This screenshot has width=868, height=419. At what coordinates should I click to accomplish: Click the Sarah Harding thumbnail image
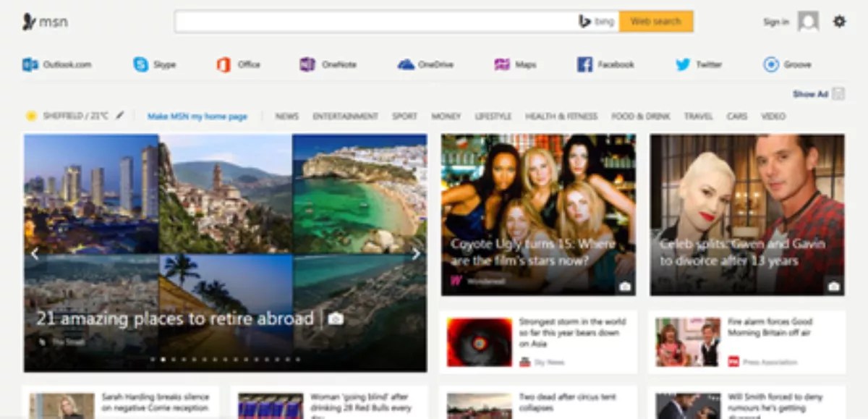[x=61, y=406]
